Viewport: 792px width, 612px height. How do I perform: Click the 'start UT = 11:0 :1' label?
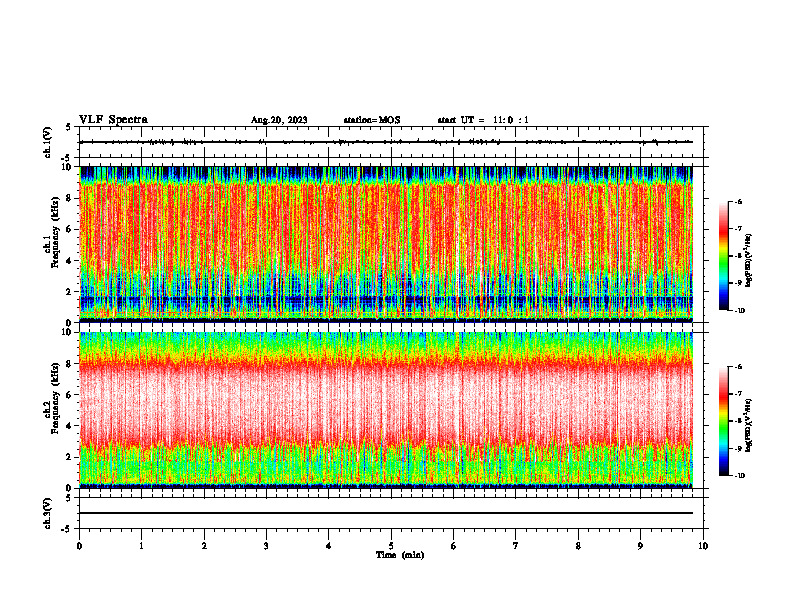(x=483, y=120)
